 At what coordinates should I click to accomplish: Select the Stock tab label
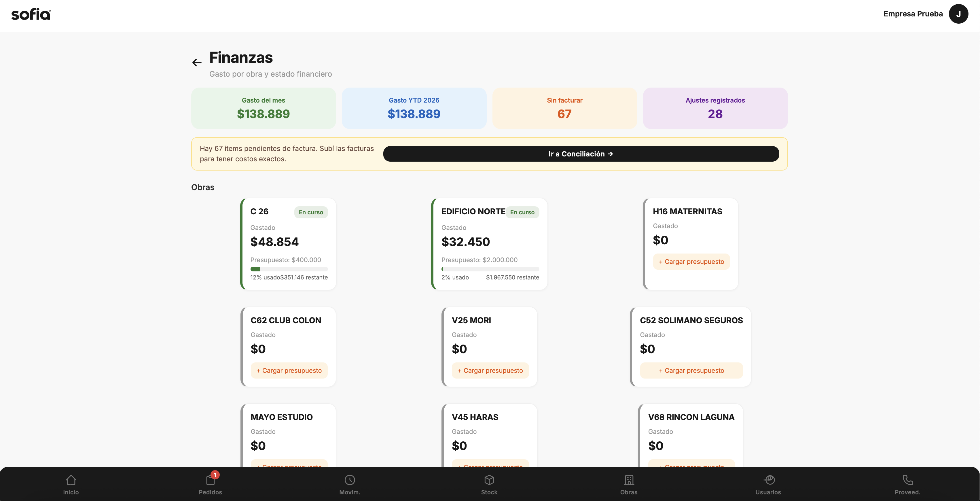(x=489, y=492)
